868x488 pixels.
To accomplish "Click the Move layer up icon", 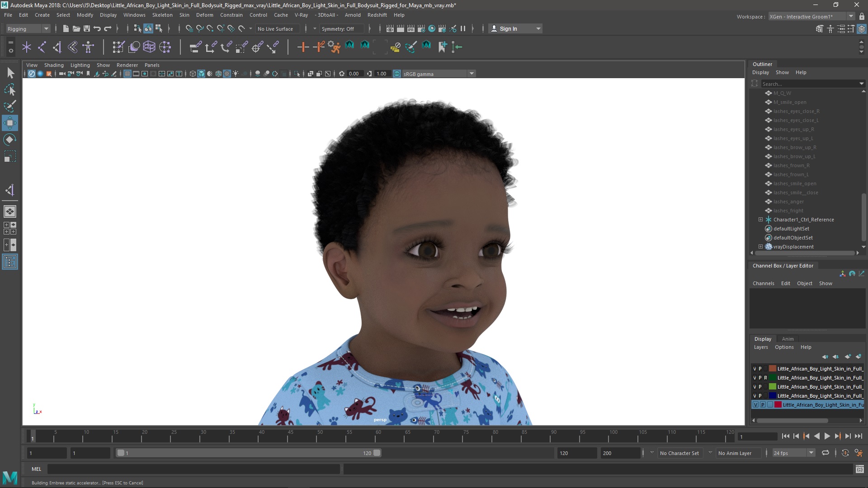I will click(x=825, y=357).
